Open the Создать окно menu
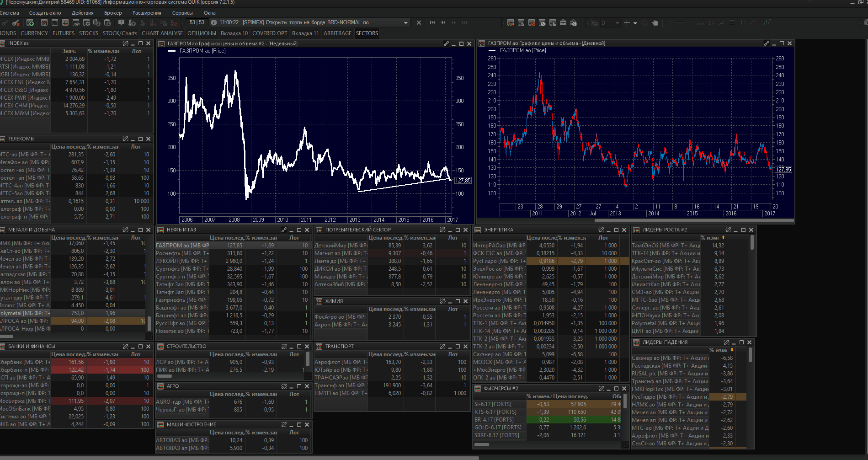Viewport: 868px width, 460px height. coord(45,13)
